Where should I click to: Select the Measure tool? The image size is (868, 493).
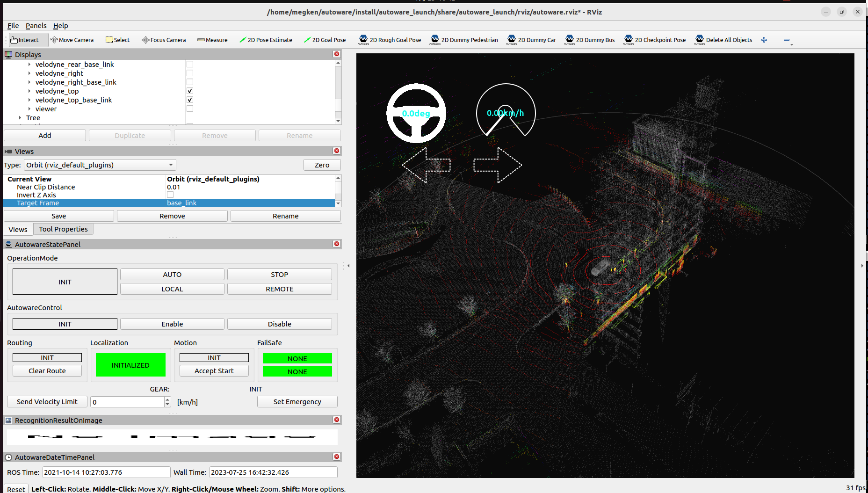click(x=212, y=40)
